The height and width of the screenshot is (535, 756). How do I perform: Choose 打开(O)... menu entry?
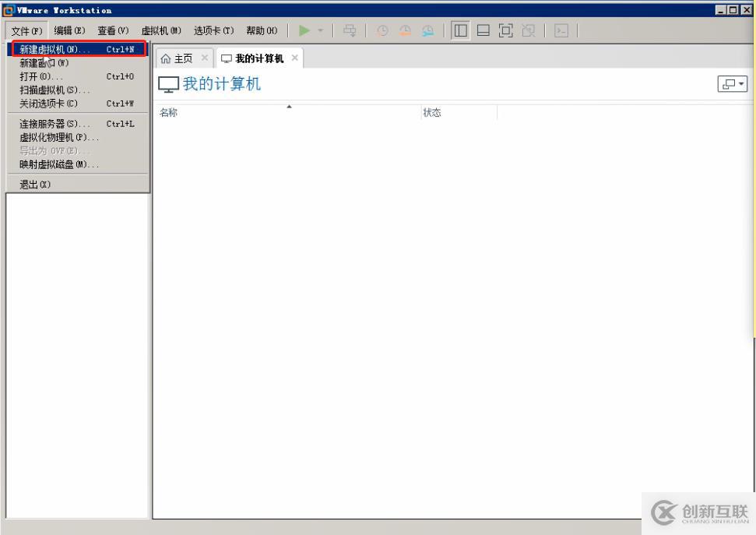point(78,76)
